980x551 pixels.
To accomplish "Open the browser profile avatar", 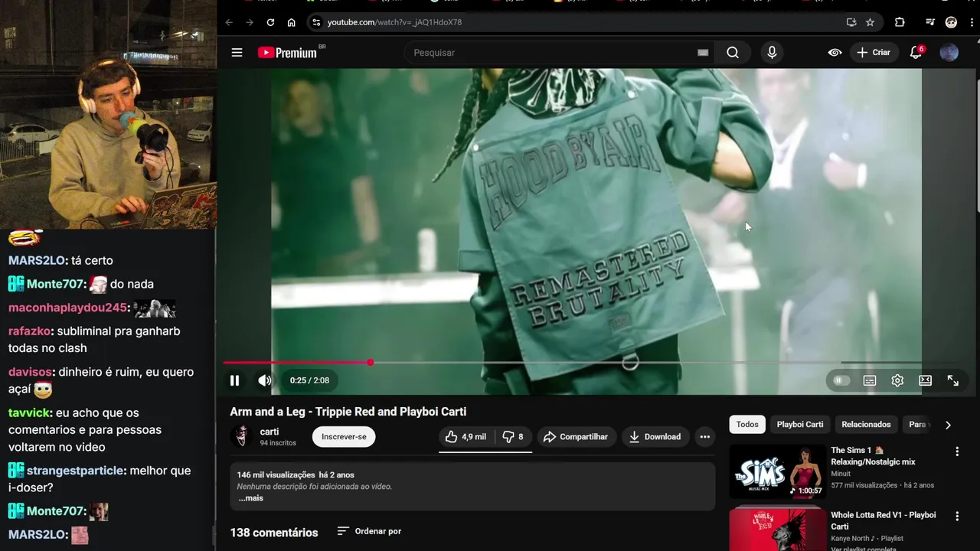I will [951, 22].
